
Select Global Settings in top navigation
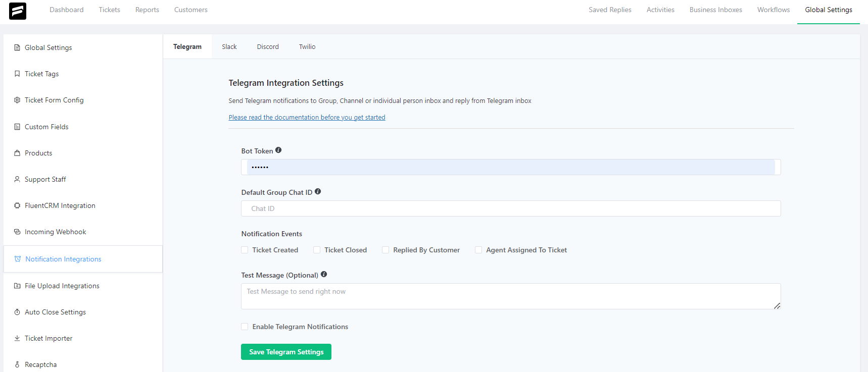click(829, 10)
